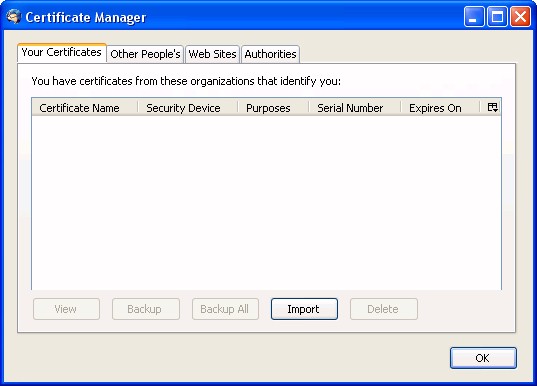The image size is (537, 386).
Task: Sort by Serial Number column
Action: tap(354, 108)
